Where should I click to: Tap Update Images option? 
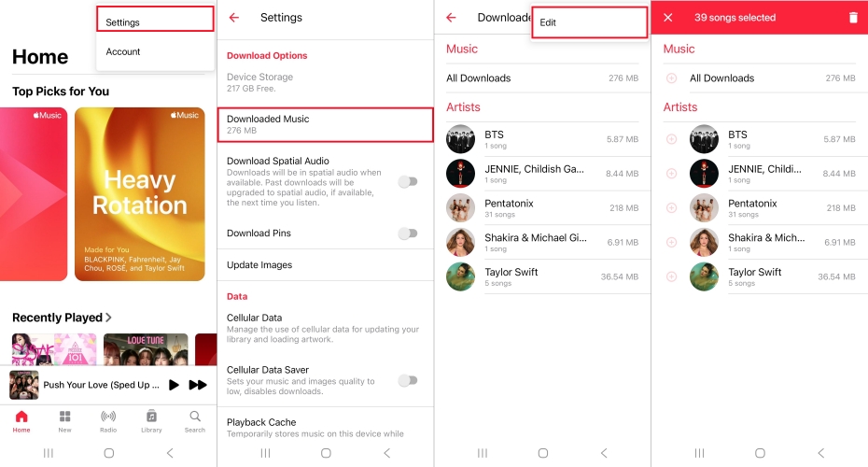coord(326,265)
